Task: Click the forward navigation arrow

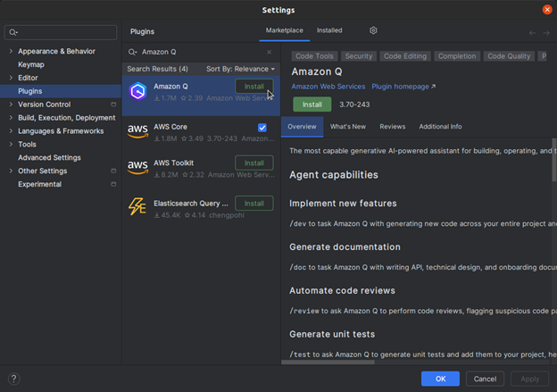Action: pyautogui.click(x=546, y=33)
